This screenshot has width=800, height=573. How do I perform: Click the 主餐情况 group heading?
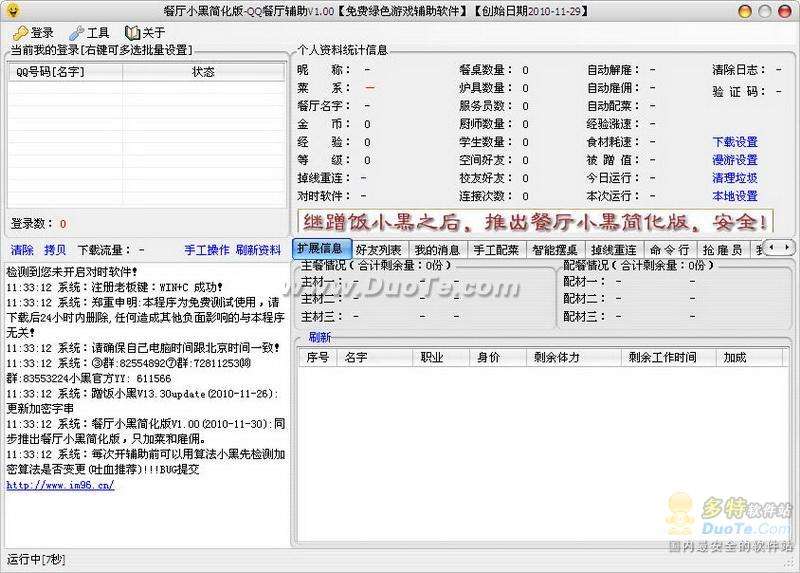click(x=376, y=265)
